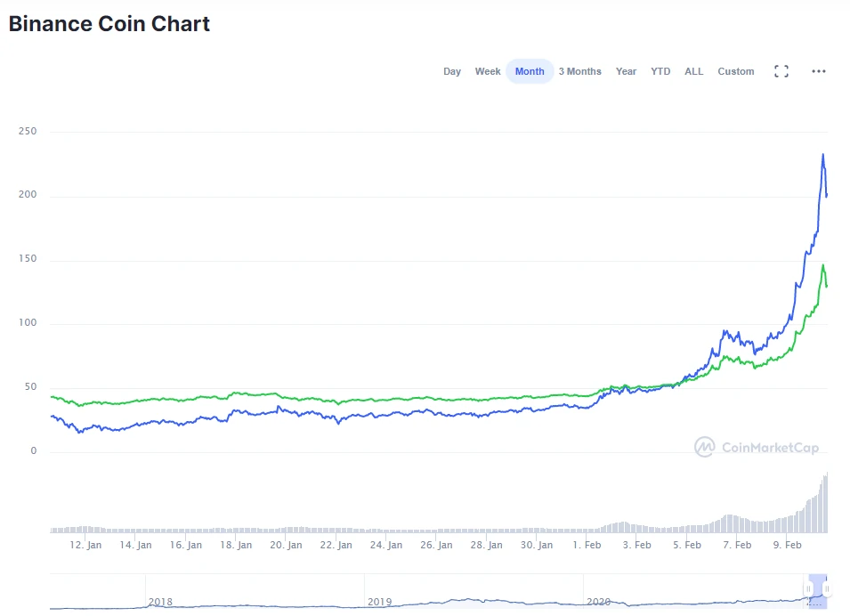Switch to the Year range
Viewport: 850px width, 616px height.
pos(626,71)
